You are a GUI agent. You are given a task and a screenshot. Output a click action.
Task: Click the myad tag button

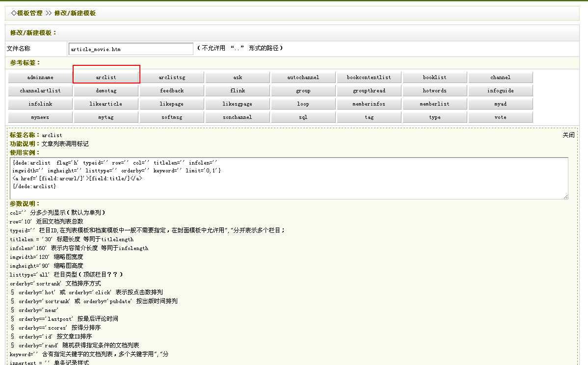pyautogui.click(x=501, y=104)
